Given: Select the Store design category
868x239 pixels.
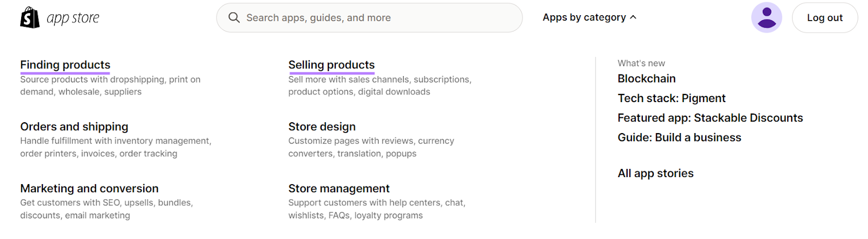Looking at the screenshot, I should [x=322, y=127].
